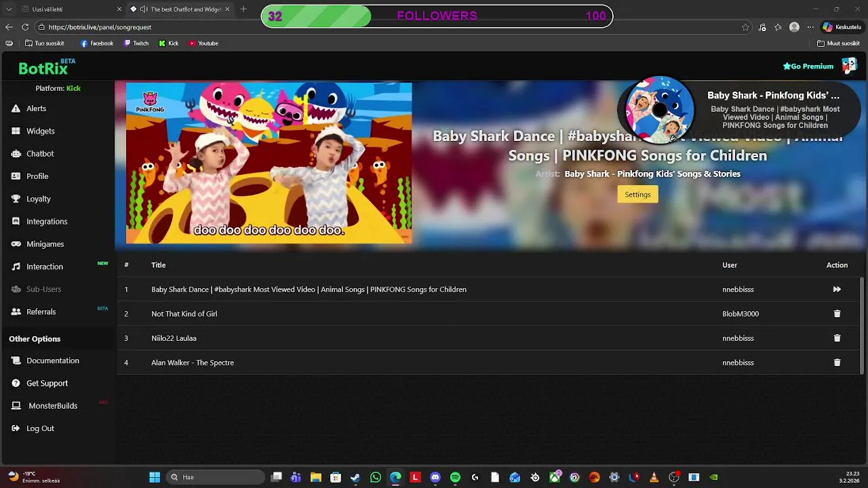Open browser profile icon
This screenshot has width=868, height=488.
(794, 27)
